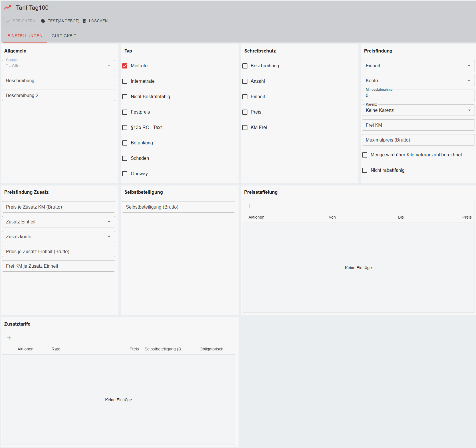Click the checkmark icon on the SPEICHERN button
The height and width of the screenshot is (448, 476).
click(x=8, y=21)
